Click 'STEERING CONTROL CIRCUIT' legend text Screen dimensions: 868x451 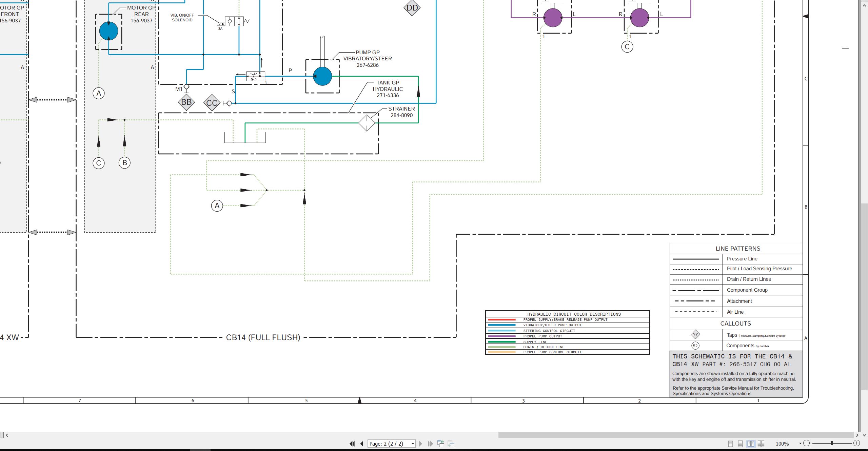549,331
